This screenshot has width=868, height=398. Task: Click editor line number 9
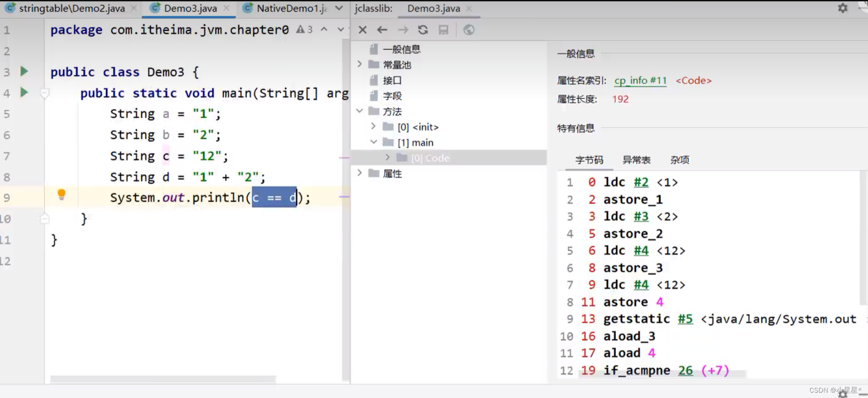click(7, 198)
